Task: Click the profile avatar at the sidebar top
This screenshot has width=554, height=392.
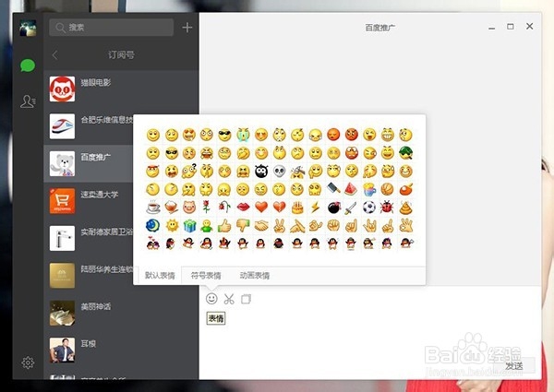Action: click(28, 29)
